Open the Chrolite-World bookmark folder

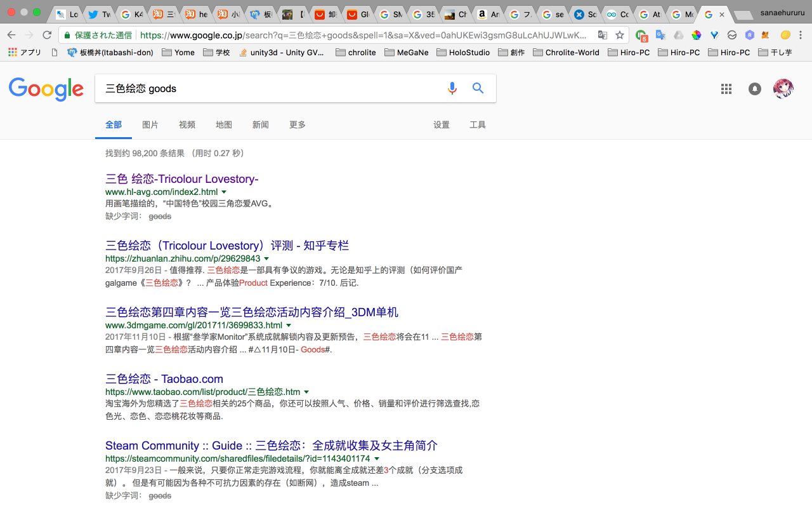565,53
